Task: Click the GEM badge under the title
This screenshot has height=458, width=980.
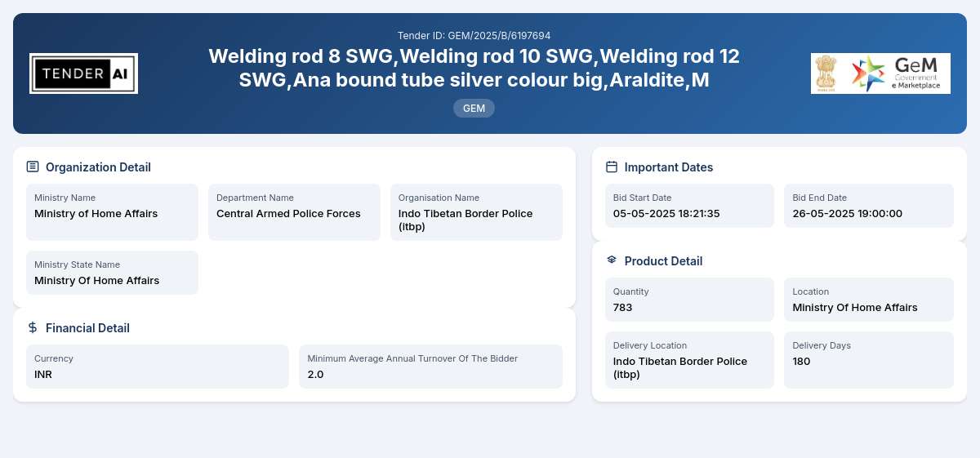Action: pos(474,108)
